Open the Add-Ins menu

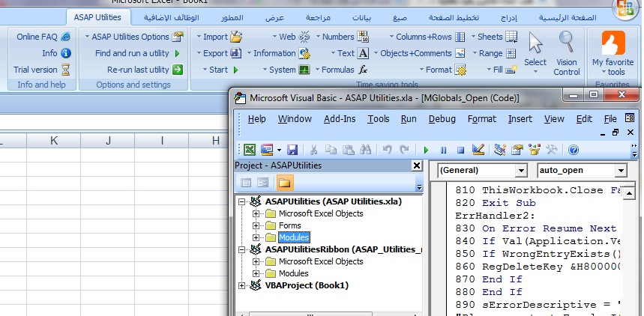340,119
